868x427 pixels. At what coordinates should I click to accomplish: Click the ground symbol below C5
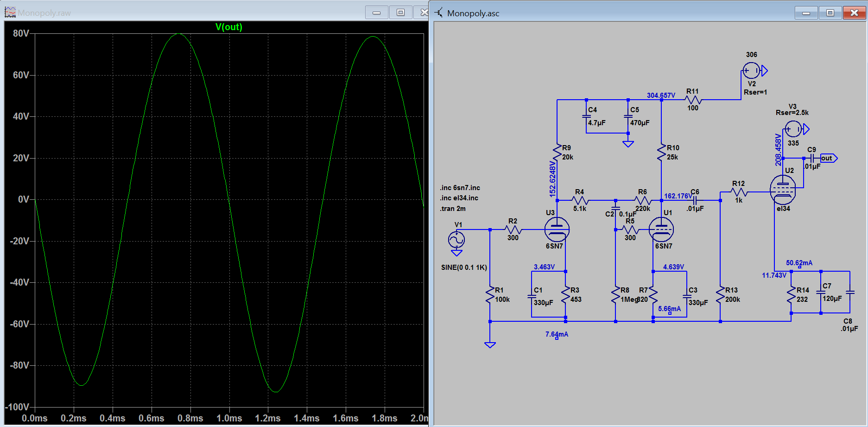pyautogui.click(x=628, y=144)
